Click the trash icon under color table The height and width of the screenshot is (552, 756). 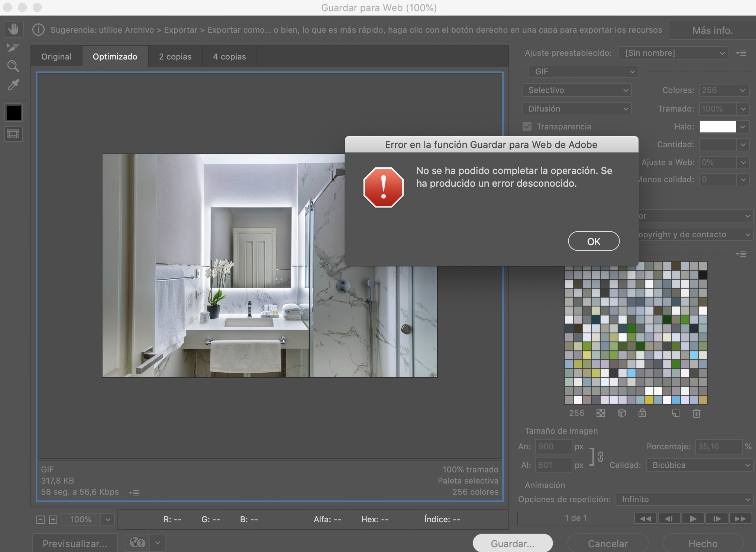tap(696, 413)
